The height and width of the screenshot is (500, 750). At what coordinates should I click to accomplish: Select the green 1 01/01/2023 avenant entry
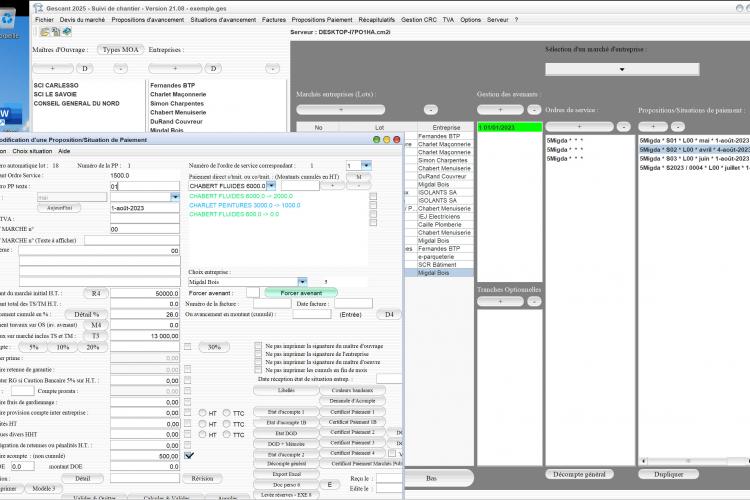510,128
